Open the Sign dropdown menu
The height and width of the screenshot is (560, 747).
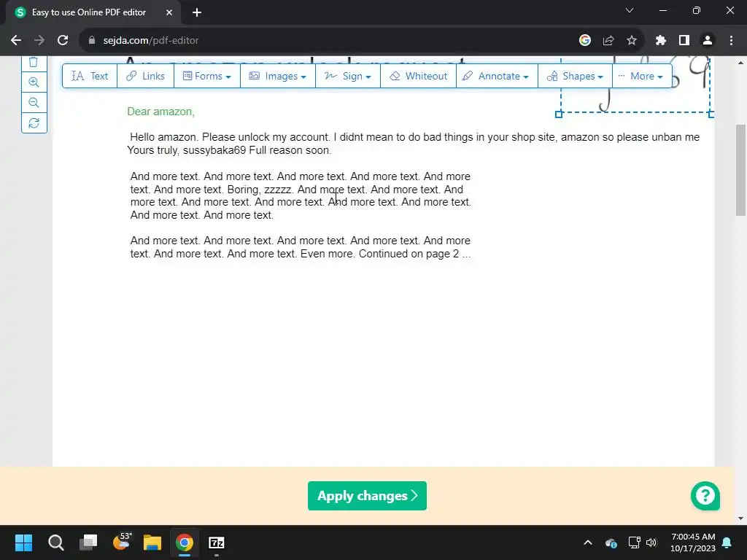point(347,76)
